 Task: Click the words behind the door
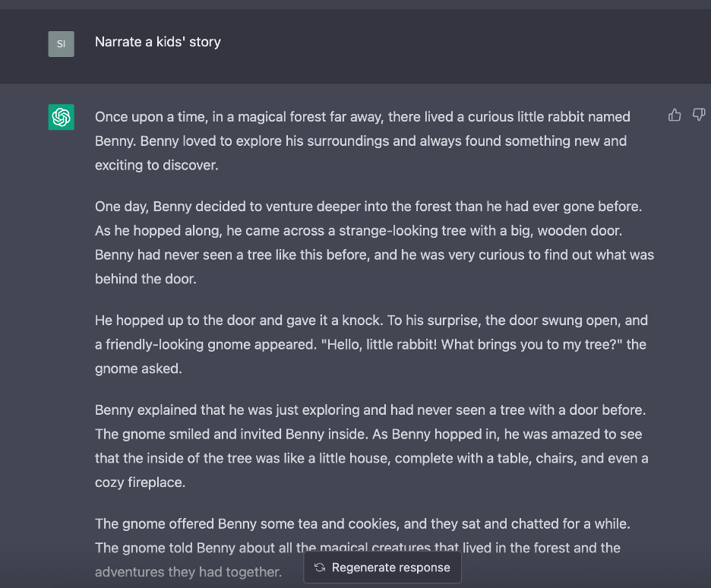tap(145, 279)
